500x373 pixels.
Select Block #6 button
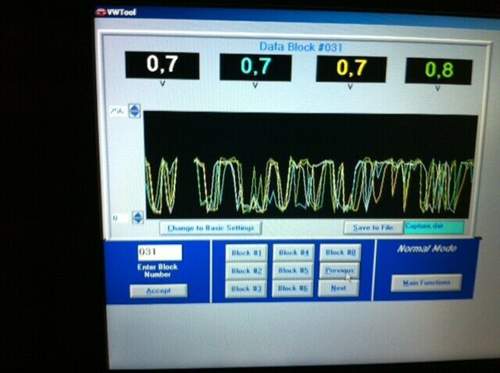293,288
